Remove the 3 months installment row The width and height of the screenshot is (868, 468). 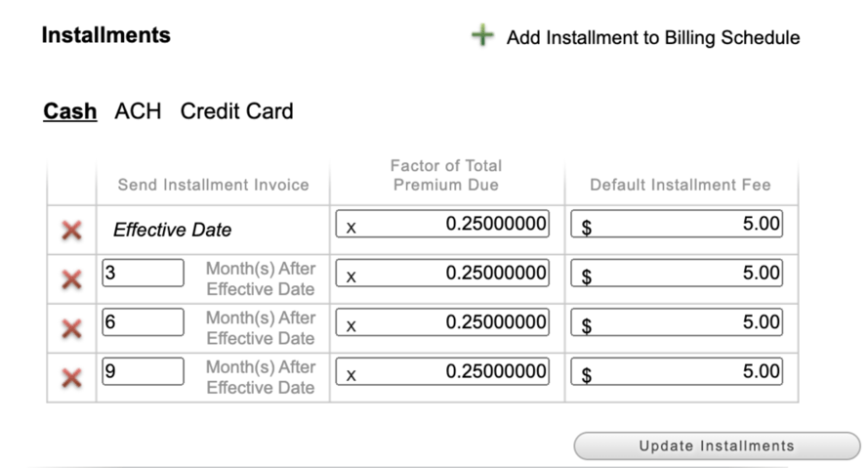click(x=71, y=279)
